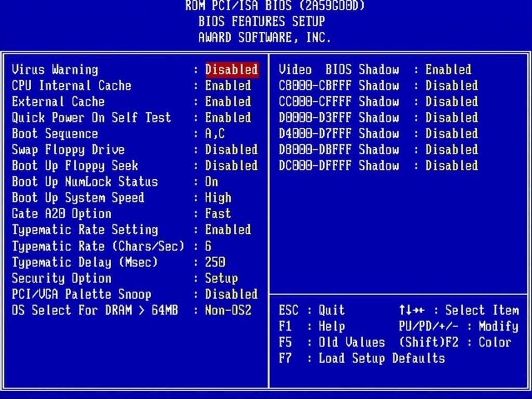Click the D0000-D3FFF Shadow label
The width and height of the screenshot is (532, 399).
point(339,117)
